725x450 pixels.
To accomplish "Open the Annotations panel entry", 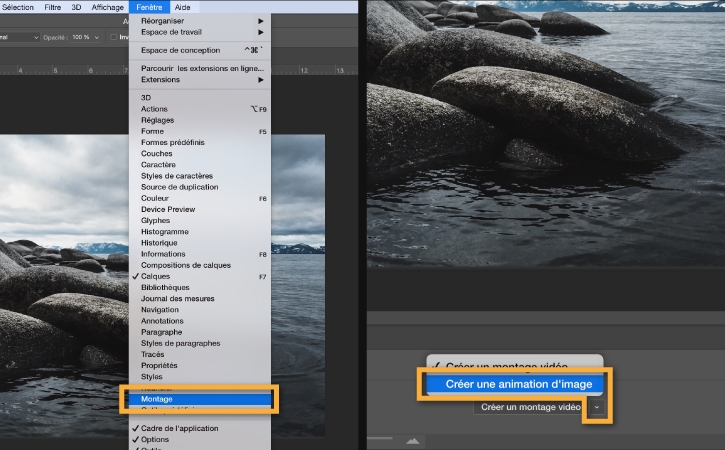I will (200, 321).
